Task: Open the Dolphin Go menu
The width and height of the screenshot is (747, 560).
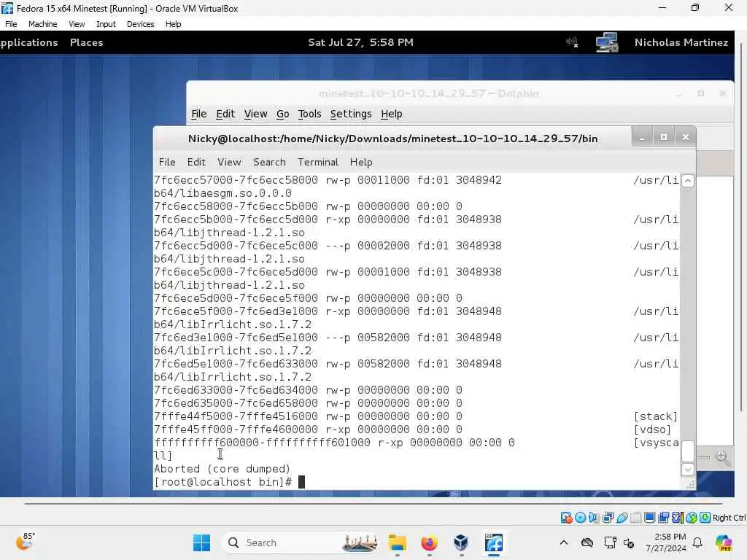Action: click(282, 114)
